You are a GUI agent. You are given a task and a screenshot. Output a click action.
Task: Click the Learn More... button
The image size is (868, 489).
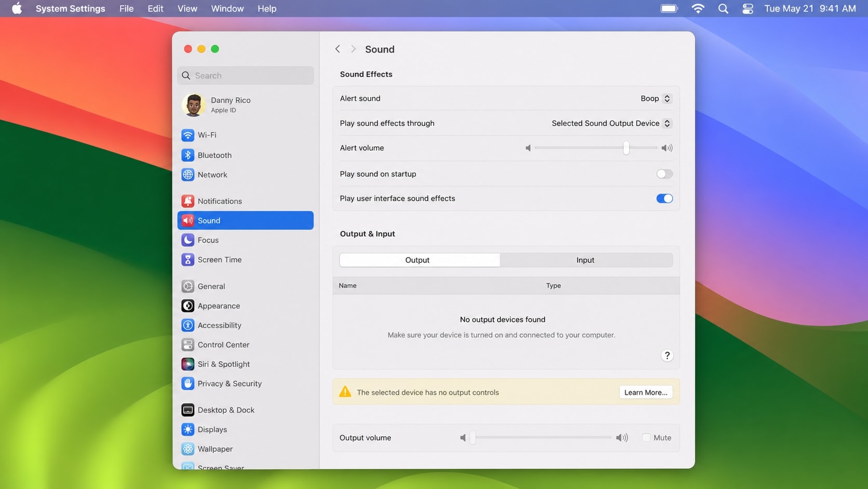click(x=646, y=392)
